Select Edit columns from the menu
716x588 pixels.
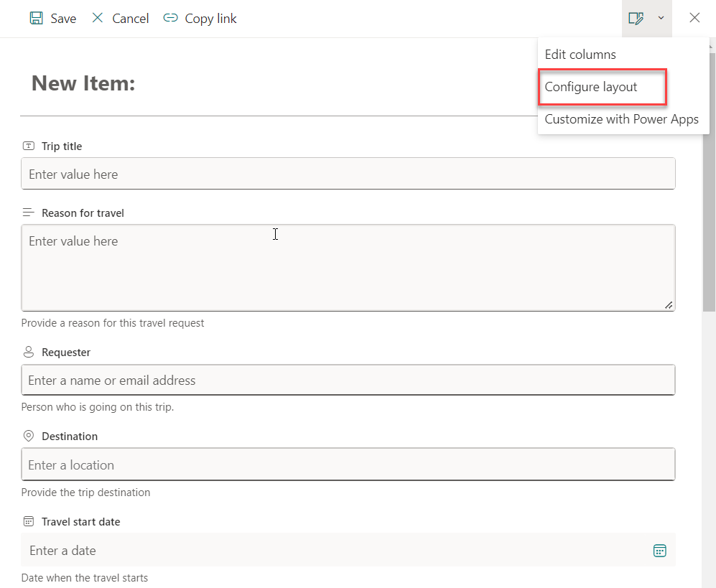tap(580, 55)
